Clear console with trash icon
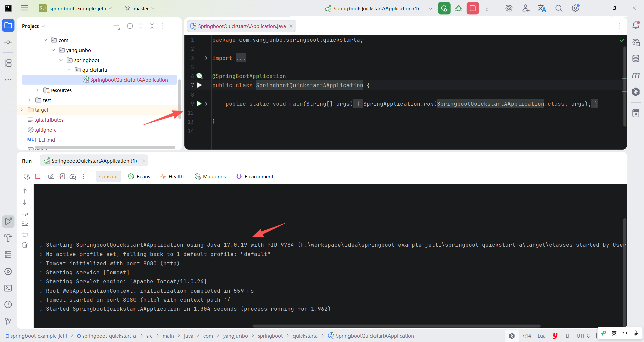 (25, 245)
